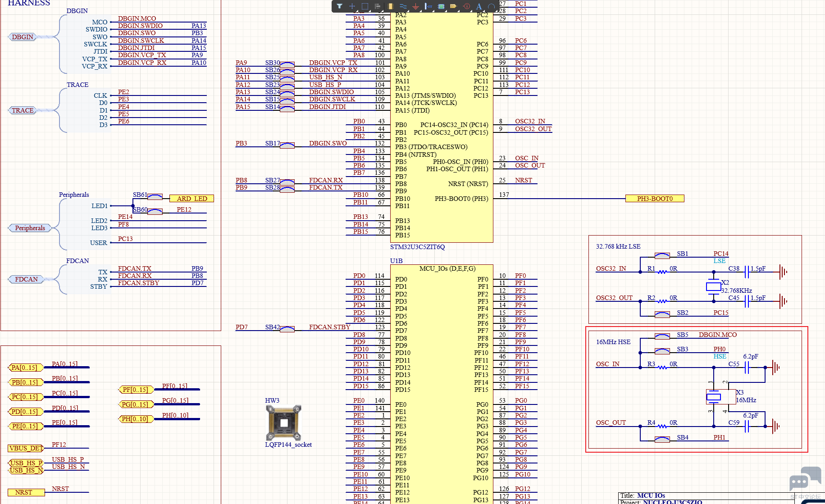Select the HARNESS heading text
This screenshot has height=504, width=825.
(x=29, y=3)
